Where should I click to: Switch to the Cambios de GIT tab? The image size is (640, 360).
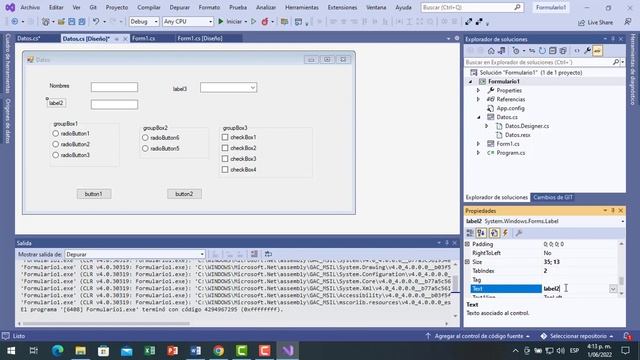click(x=553, y=198)
